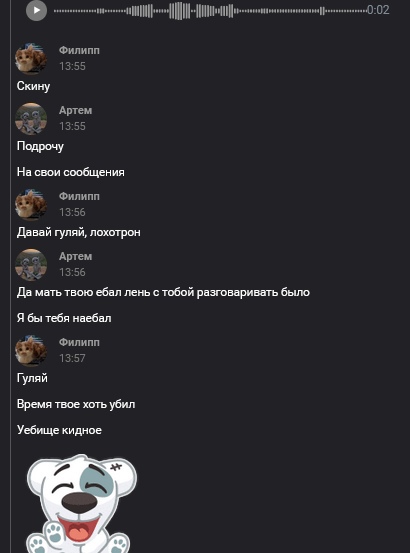
Task: Open Артем's avatar at 13:56
Action: [31, 265]
